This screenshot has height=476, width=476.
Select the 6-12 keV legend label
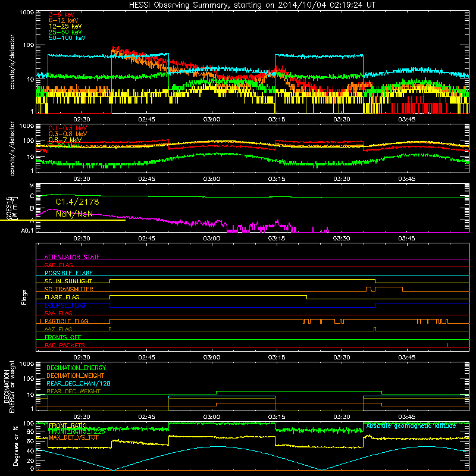[64, 20]
